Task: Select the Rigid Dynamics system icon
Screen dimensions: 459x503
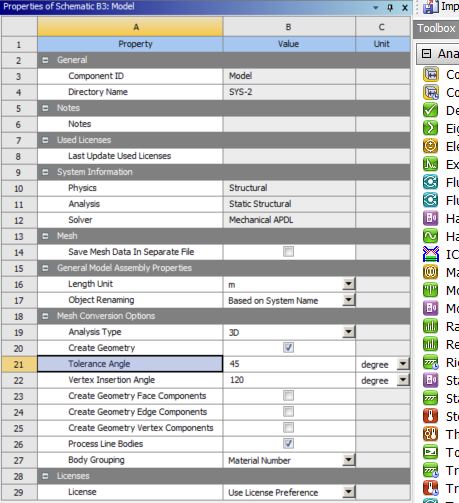Action: [430, 362]
